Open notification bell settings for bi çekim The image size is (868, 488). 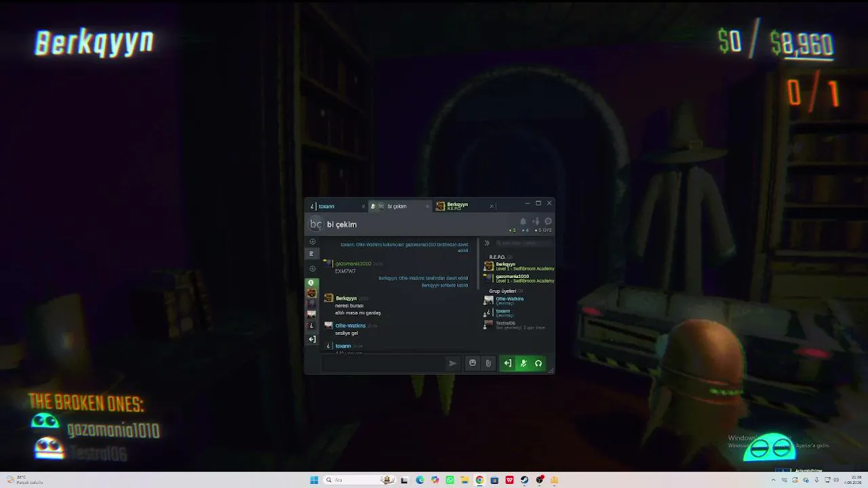coord(523,222)
